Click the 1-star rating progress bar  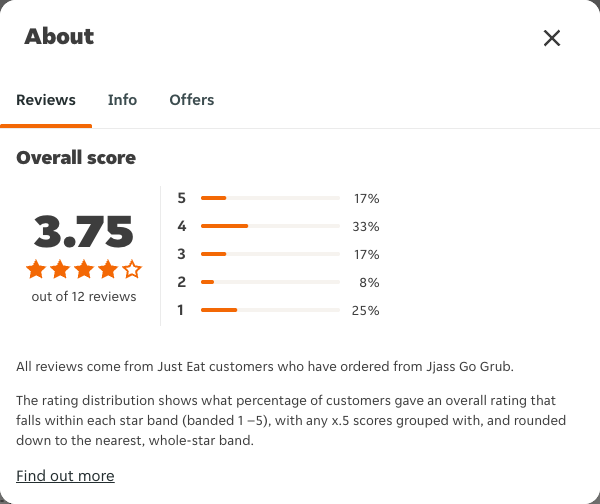[x=270, y=310]
